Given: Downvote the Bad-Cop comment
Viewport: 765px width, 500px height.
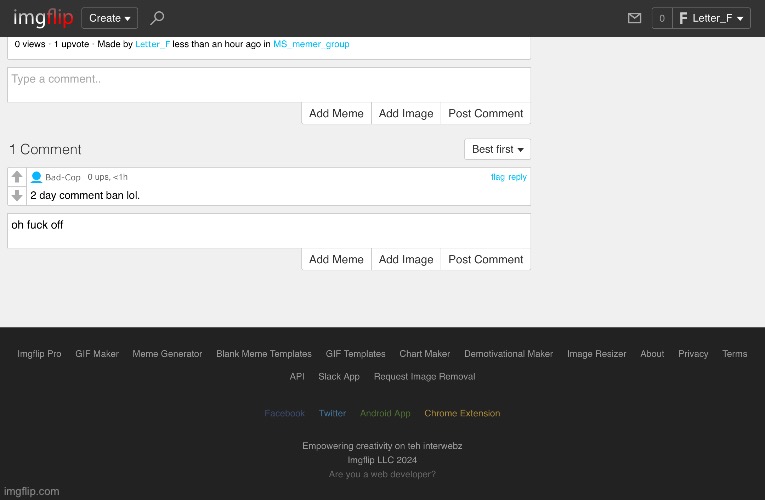Looking at the screenshot, I should [17, 196].
